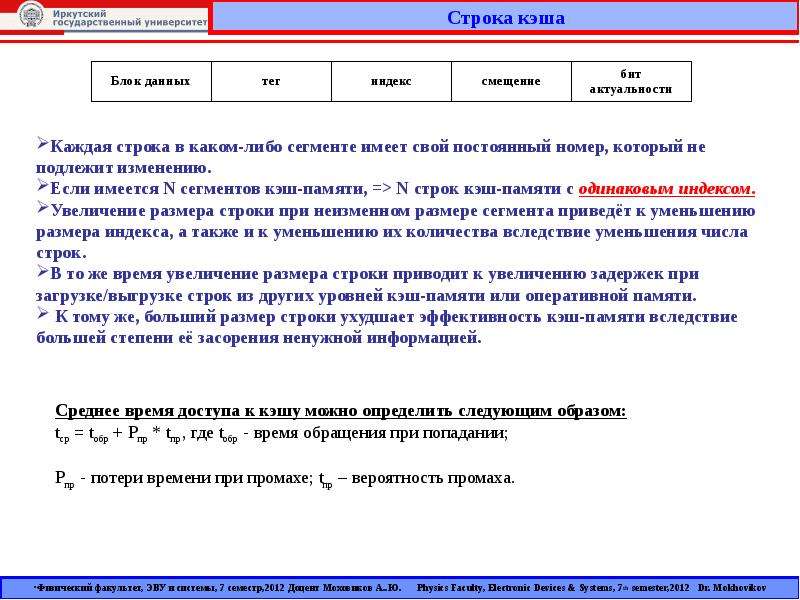Click the arrow bullet before 'В то же время'
This screenshot has height=600, width=800.
point(42,271)
